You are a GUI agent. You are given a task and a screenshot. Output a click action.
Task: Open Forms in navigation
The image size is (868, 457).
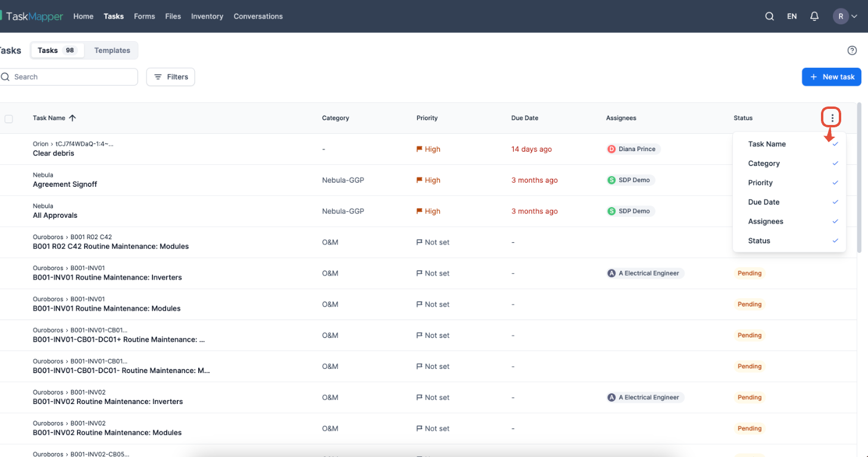coord(144,17)
